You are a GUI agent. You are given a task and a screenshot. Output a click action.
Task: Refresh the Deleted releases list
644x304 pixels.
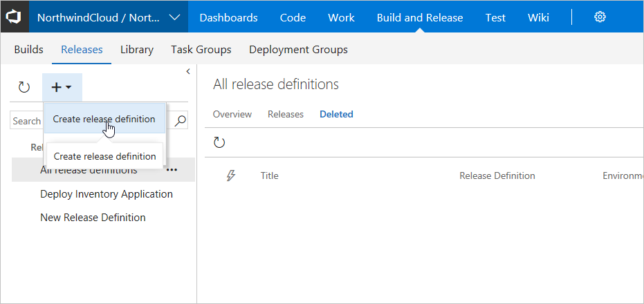pos(219,142)
